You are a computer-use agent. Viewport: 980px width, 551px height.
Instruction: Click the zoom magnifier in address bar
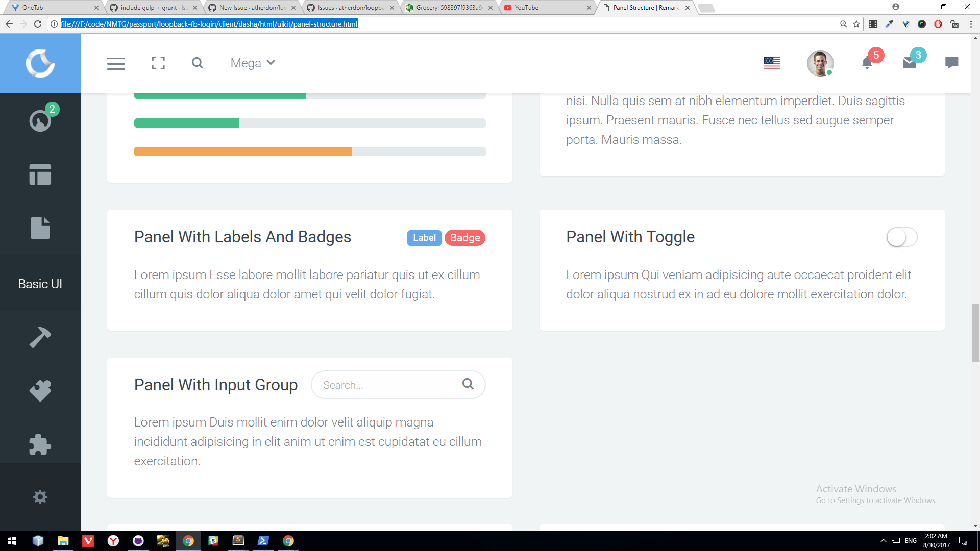843,24
